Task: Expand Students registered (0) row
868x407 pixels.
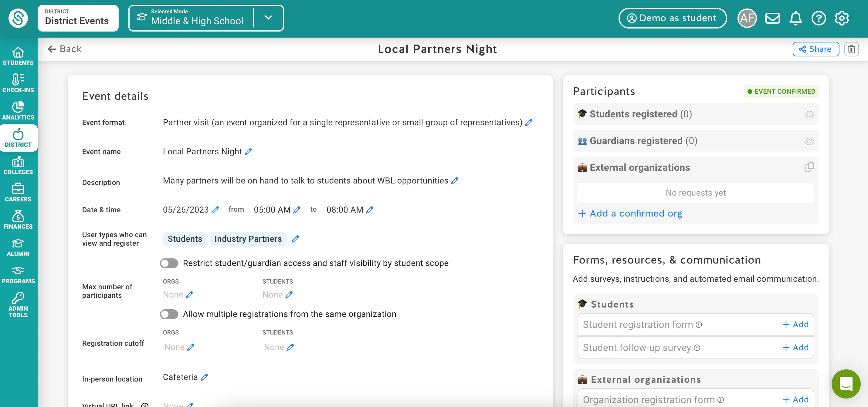Action: (696, 114)
